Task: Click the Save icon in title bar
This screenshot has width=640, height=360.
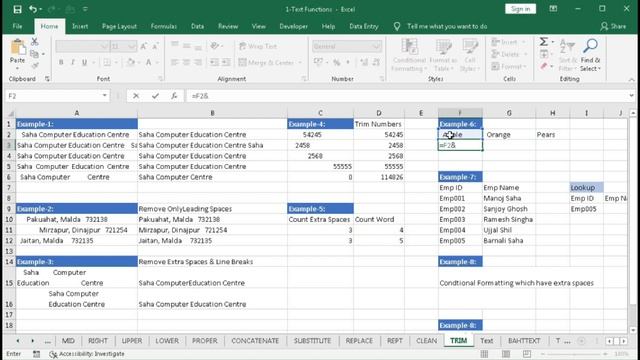Action: pos(17,9)
